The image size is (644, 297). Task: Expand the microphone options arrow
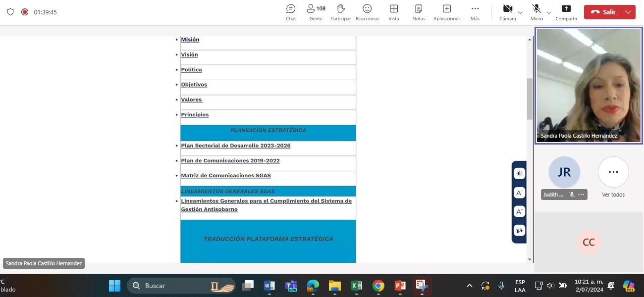pos(549,12)
